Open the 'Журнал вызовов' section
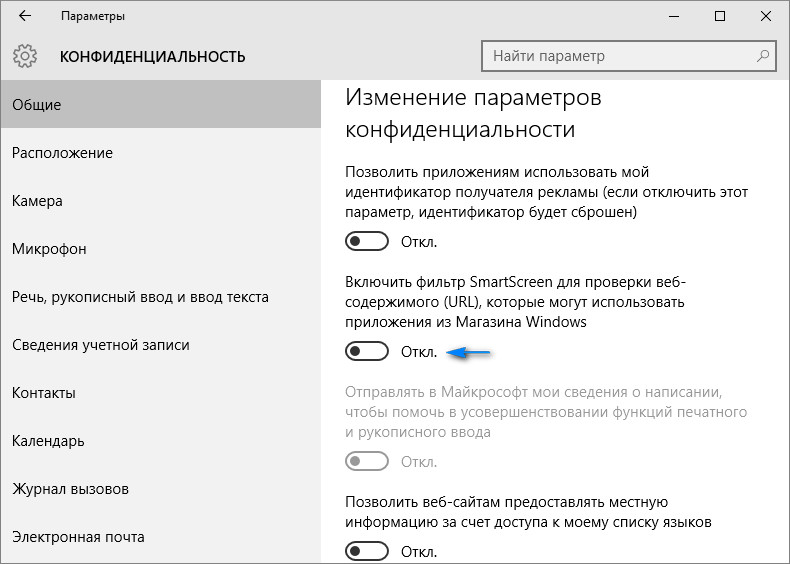 click(161, 489)
